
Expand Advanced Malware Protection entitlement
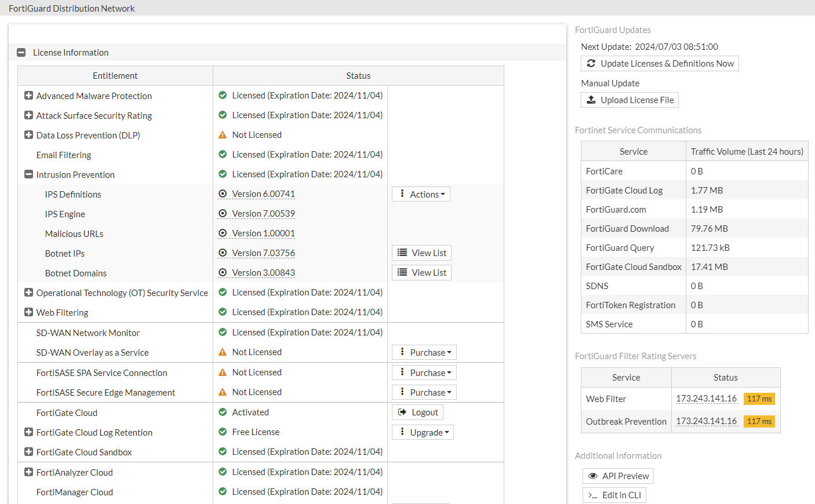[28, 96]
